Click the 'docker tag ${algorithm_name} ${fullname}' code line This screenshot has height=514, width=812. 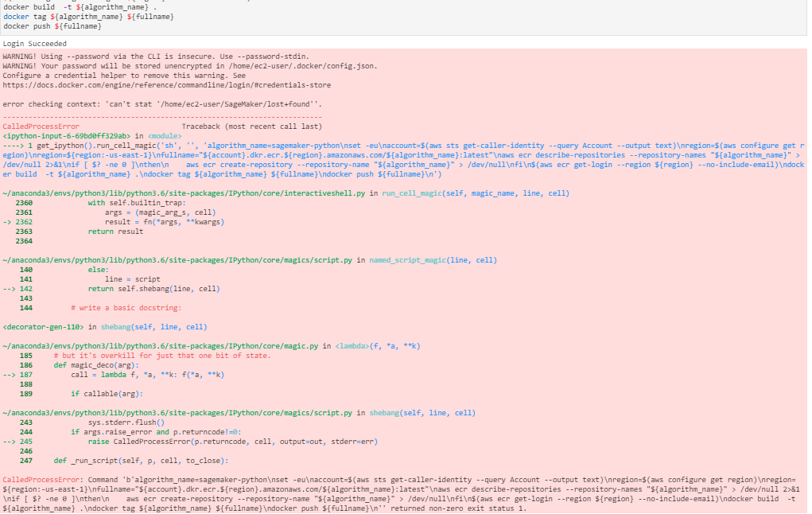click(88, 17)
